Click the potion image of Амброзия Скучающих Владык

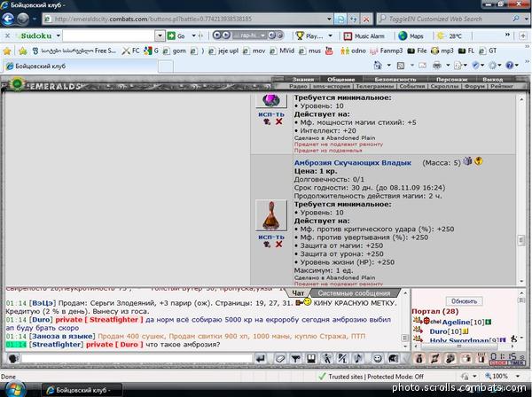(x=271, y=215)
